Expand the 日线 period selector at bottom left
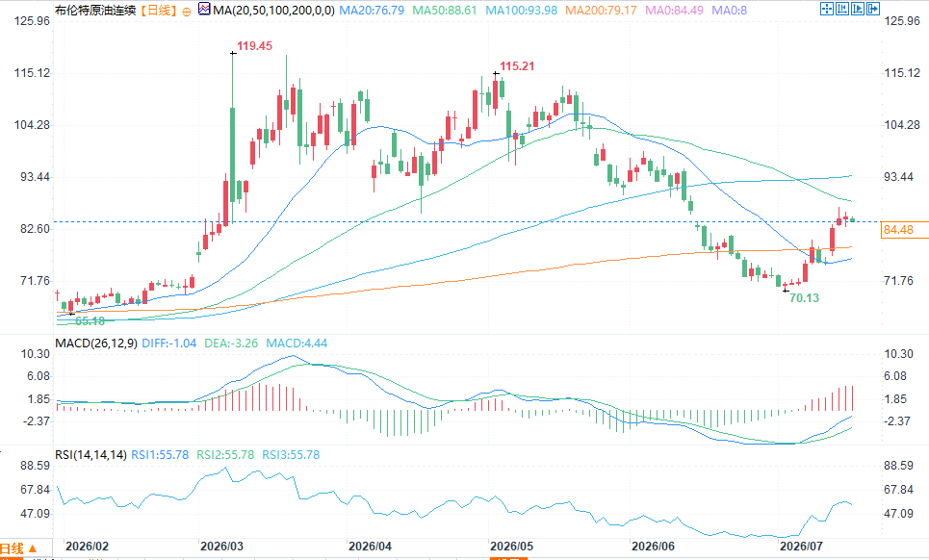929x560 pixels. 18,548
